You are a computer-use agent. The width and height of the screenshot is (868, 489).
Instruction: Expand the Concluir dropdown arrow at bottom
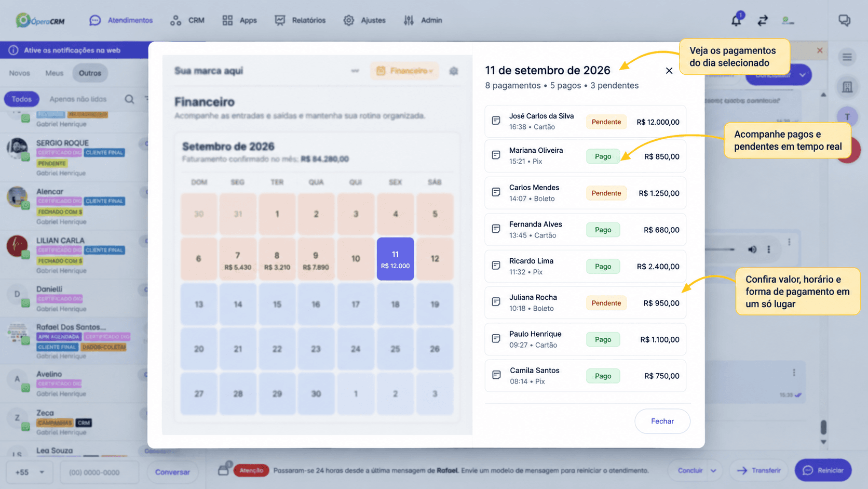pos(713,471)
